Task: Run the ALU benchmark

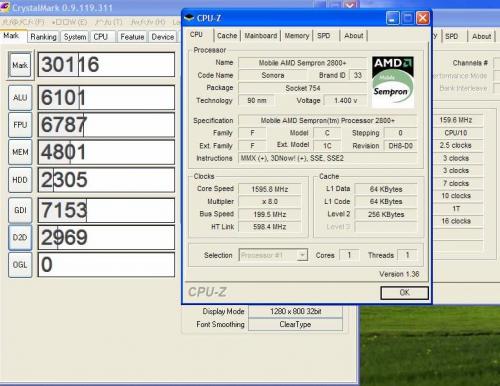Action: (20, 97)
